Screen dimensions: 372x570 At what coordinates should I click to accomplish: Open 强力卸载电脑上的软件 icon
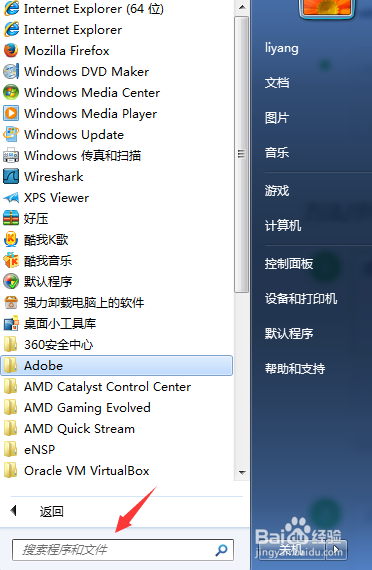[11, 302]
